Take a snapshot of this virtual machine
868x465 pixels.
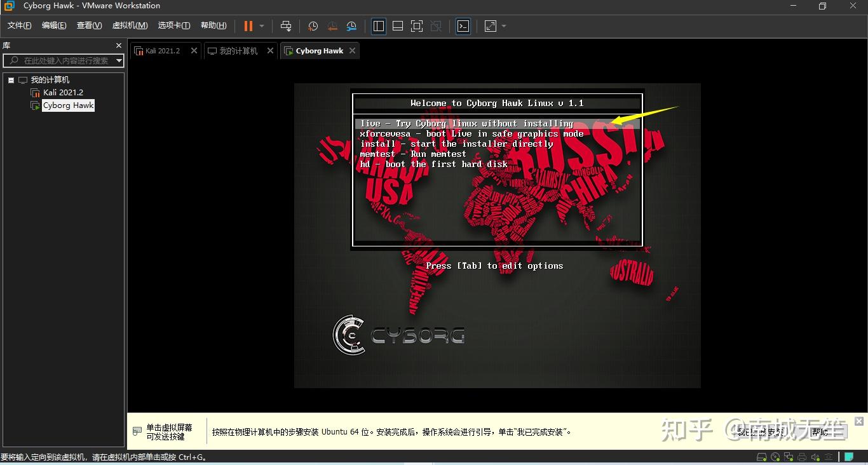click(x=313, y=26)
